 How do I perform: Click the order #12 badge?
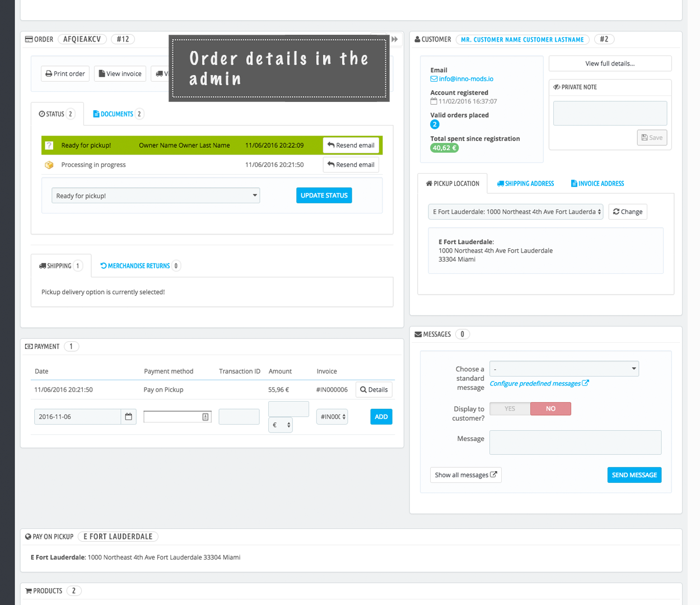(123, 39)
